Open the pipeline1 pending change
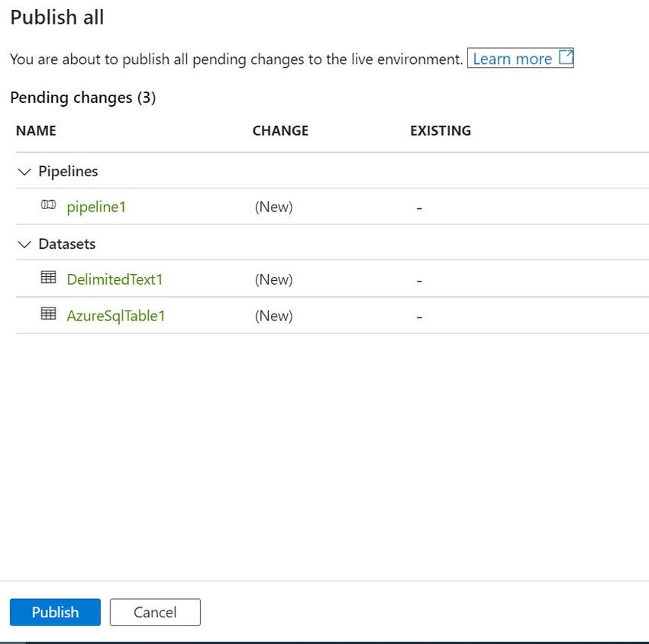The image size is (649, 644). pos(96,207)
